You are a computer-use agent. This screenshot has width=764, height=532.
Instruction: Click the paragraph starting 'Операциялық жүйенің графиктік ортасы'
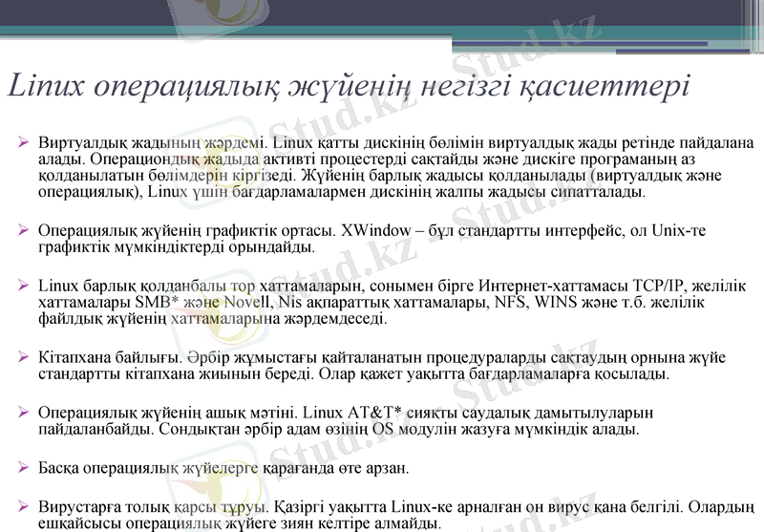tap(371, 238)
